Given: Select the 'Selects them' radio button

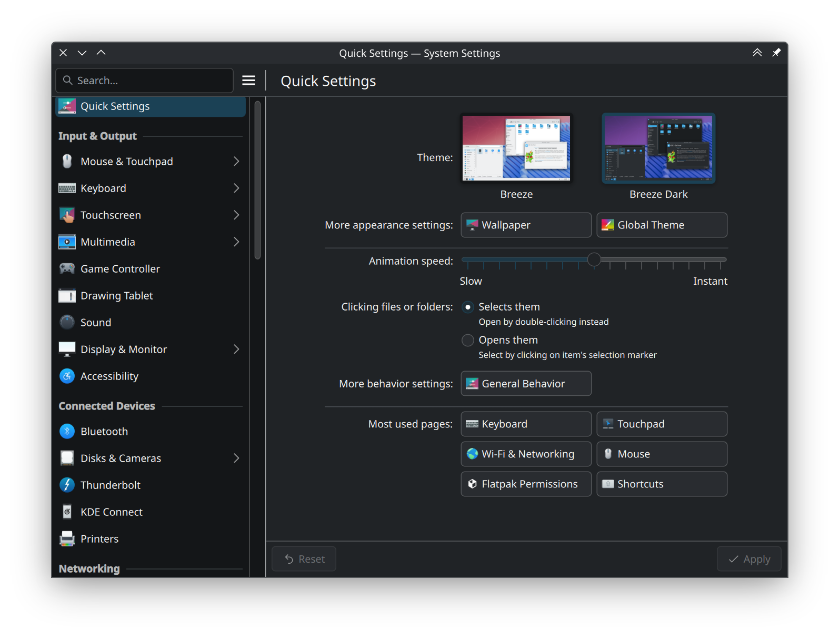Looking at the screenshot, I should (x=467, y=307).
